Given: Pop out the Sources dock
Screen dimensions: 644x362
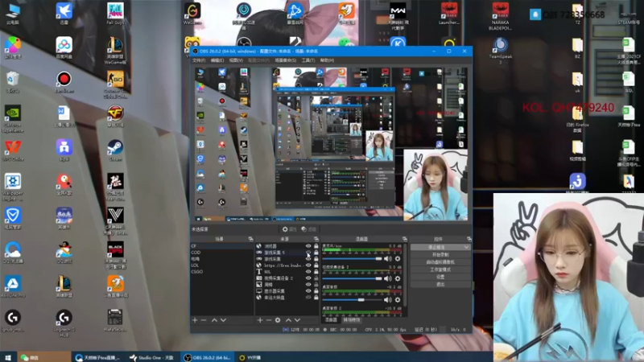Looking at the screenshot, I should click(316, 239).
